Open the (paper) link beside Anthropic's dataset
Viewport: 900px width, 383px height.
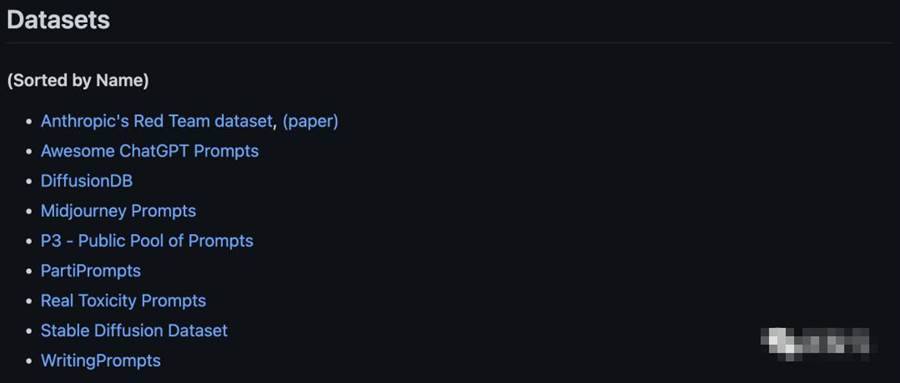pos(311,121)
